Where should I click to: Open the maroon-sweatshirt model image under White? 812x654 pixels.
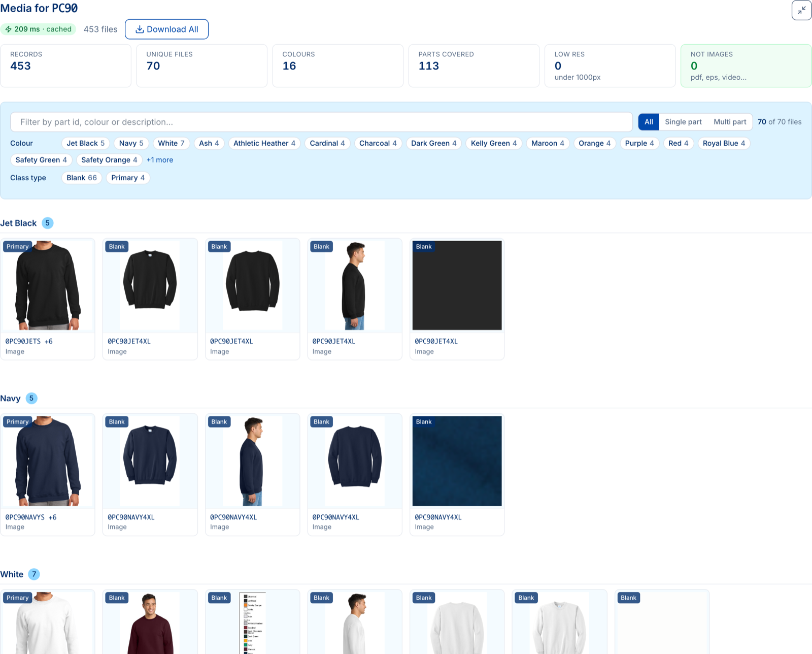pyautogui.click(x=150, y=623)
